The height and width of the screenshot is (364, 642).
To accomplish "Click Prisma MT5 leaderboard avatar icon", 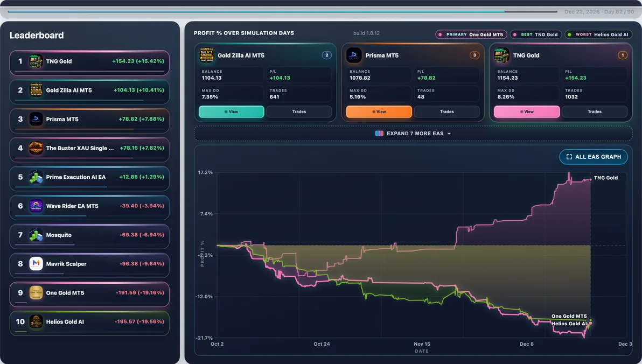I will (36, 119).
